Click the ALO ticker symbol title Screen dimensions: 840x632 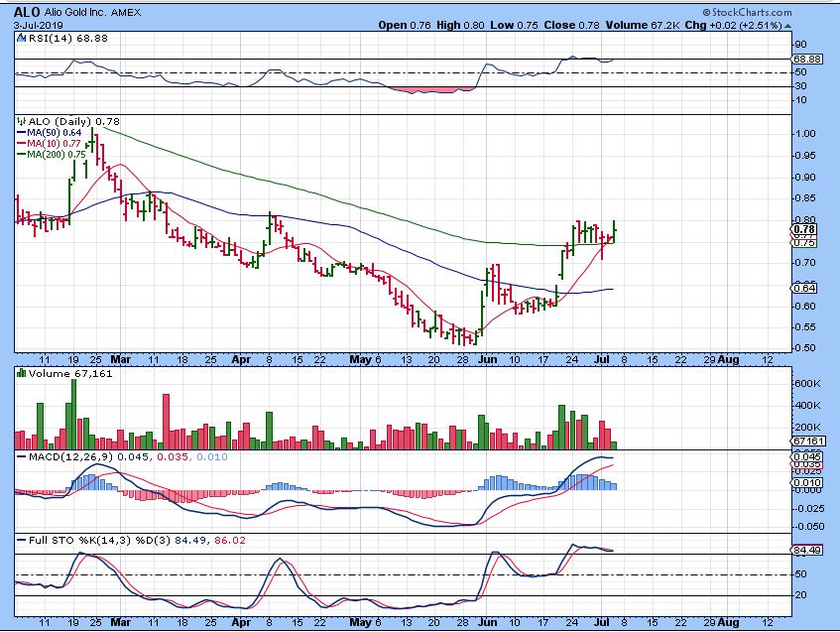point(27,12)
